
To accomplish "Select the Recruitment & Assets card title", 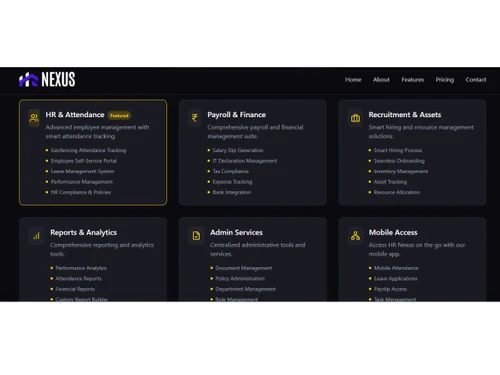I will tap(405, 115).
